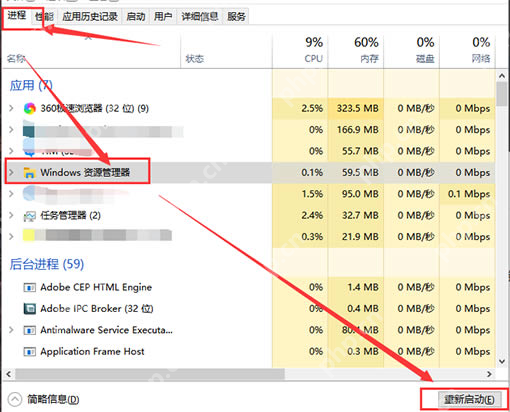Switch to the 性能 tab
Viewport: 510px width, 412px height.
click(x=44, y=16)
